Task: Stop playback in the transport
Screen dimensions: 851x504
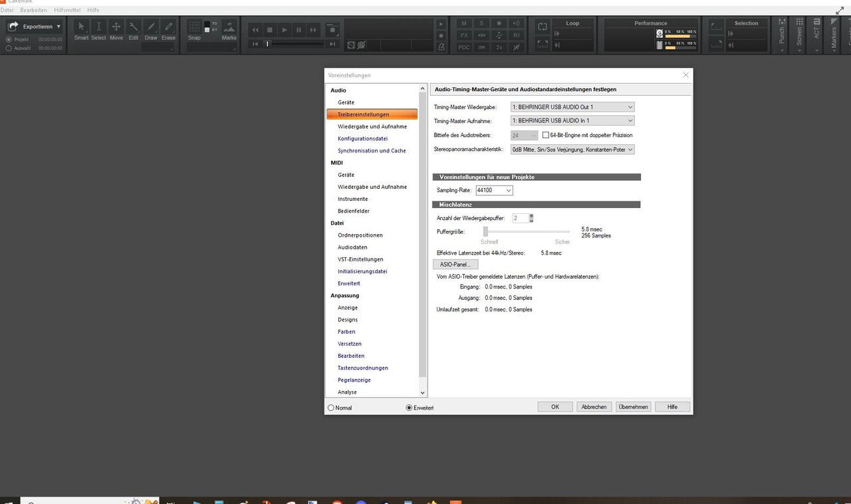Action: [270, 30]
